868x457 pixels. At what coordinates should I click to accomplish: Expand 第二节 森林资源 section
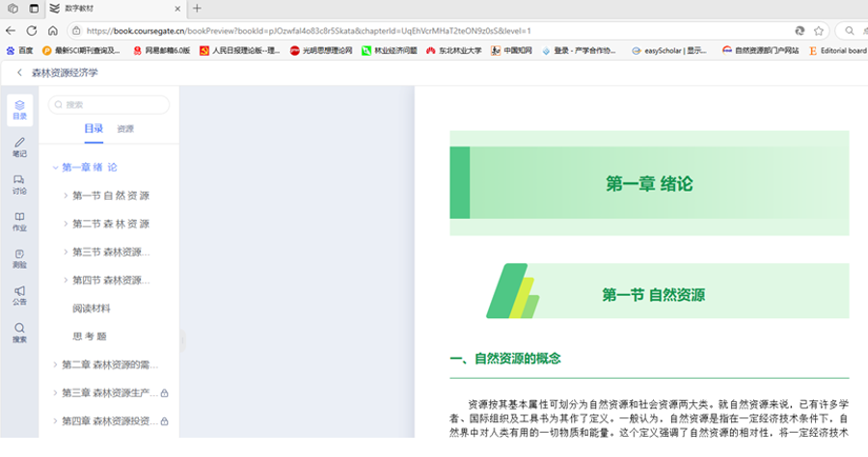pos(66,224)
